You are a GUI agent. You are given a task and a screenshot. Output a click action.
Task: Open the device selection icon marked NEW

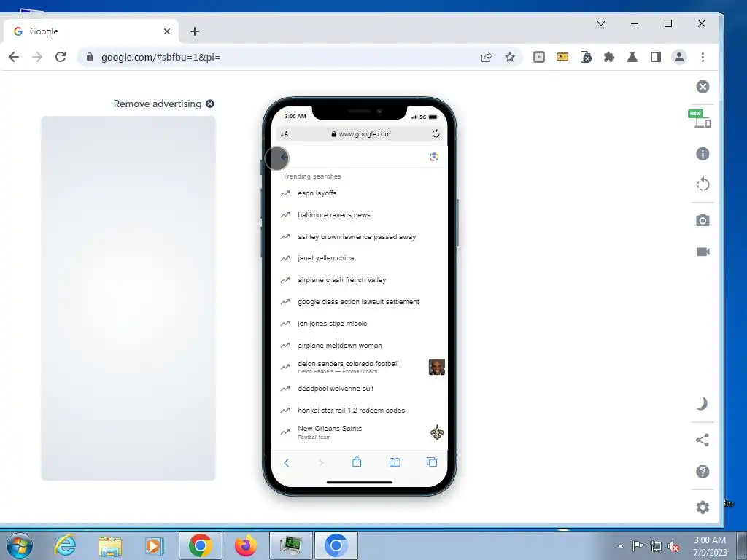[700, 119]
